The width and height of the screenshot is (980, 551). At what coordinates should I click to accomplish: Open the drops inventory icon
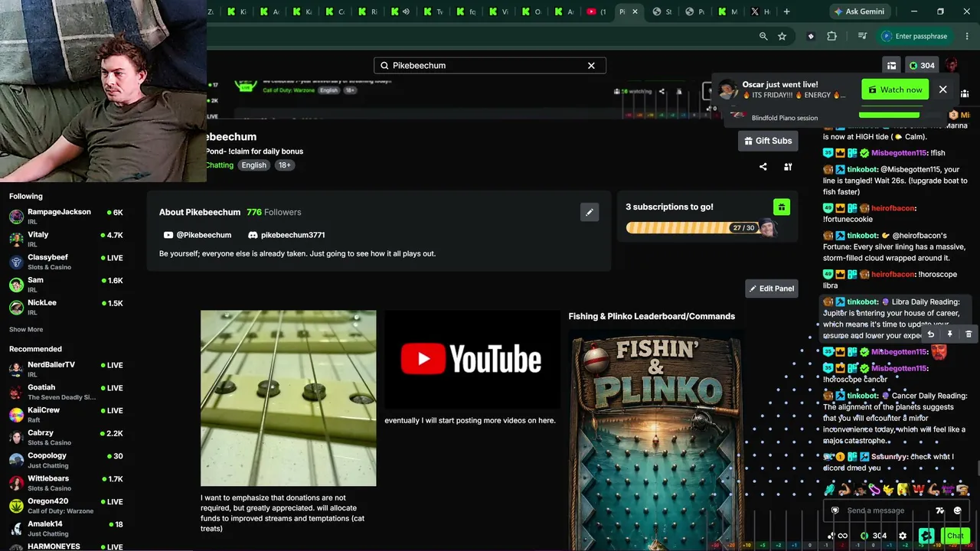pyautogui.click(x=891, y=66)
